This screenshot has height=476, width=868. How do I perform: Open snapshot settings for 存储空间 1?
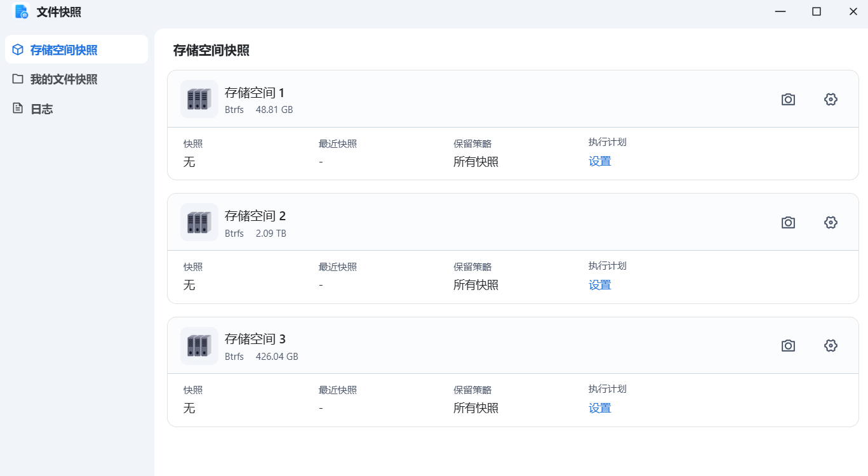point(831,100)
